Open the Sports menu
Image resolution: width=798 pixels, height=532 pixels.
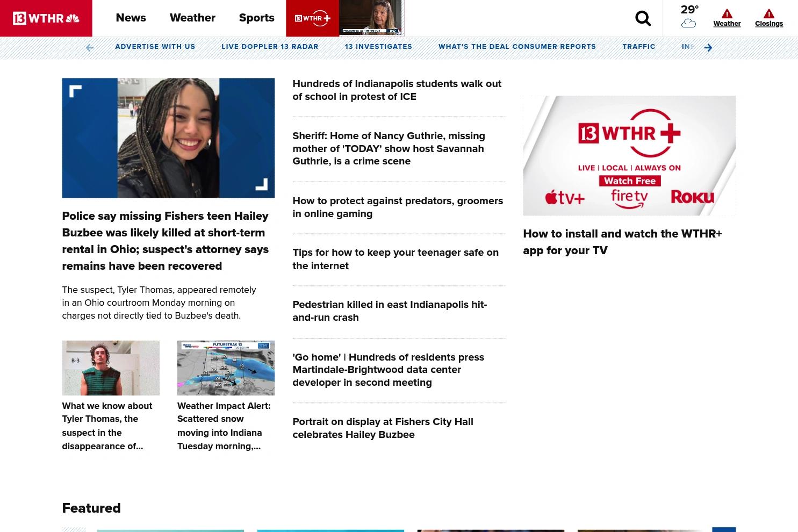(256, 18)
